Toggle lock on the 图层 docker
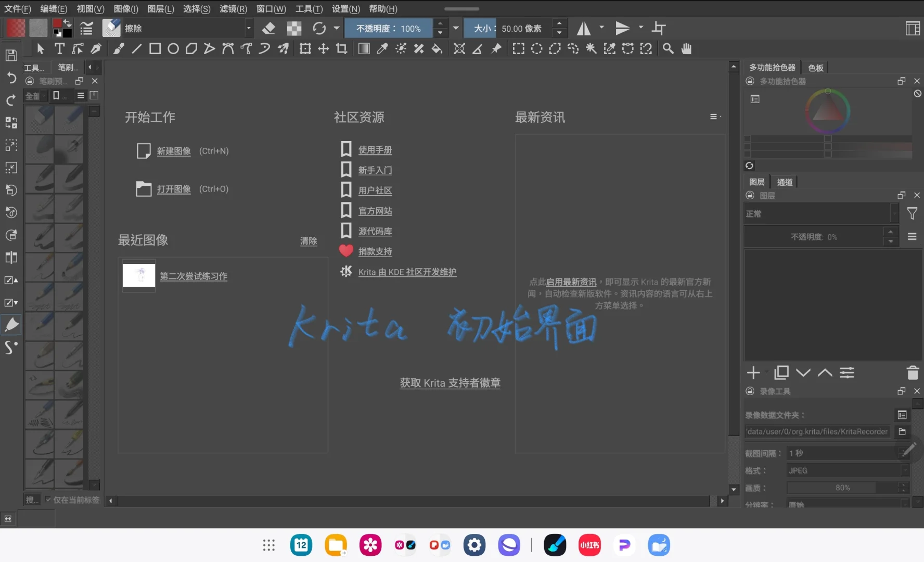 coord(750,195)
